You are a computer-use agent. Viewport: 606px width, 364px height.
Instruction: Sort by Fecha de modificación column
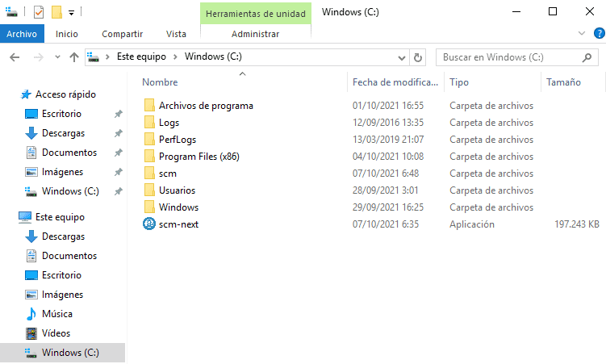pos(395,82)
